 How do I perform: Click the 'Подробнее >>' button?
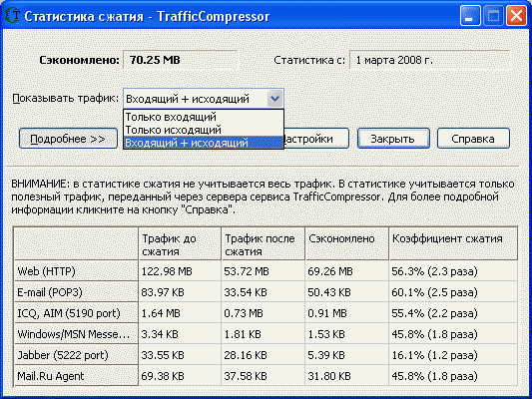[68, 139]
